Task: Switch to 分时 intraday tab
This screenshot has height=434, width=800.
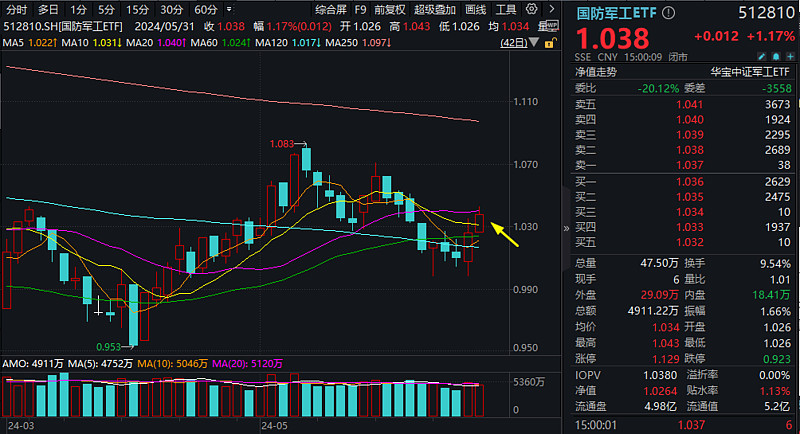Action: pos(17,10)
